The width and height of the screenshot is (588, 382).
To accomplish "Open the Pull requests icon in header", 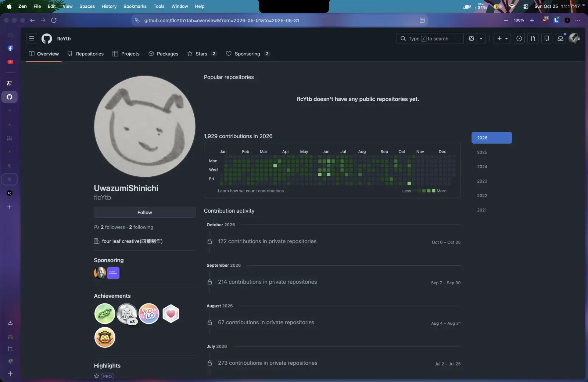I will pyautogui.click(x=533, y=39).
